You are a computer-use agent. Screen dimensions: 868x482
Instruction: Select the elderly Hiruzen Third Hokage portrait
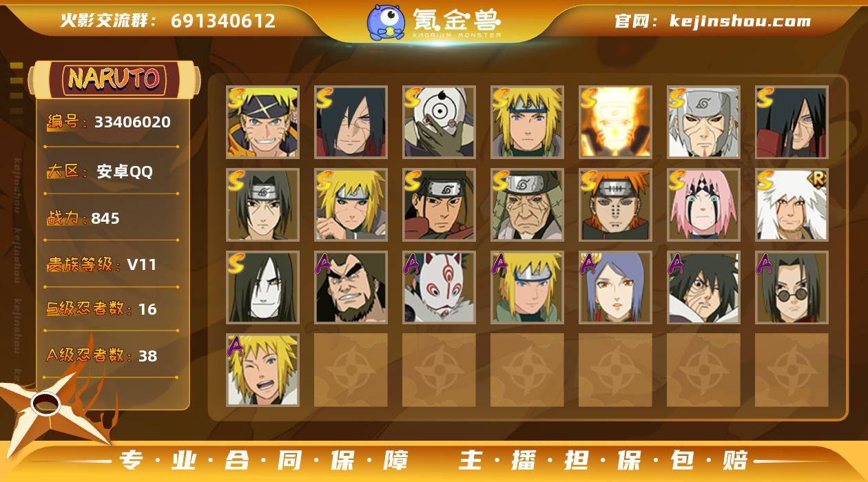[x=527, y=205]
